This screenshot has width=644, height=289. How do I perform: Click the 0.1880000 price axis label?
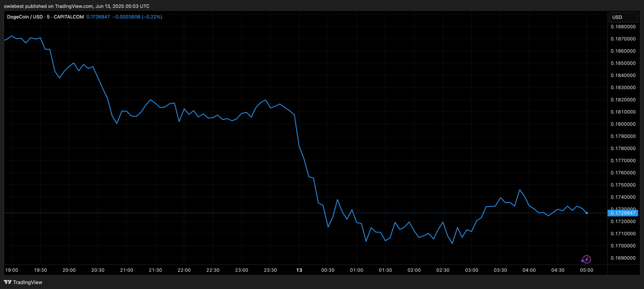(x=623, y=27)
